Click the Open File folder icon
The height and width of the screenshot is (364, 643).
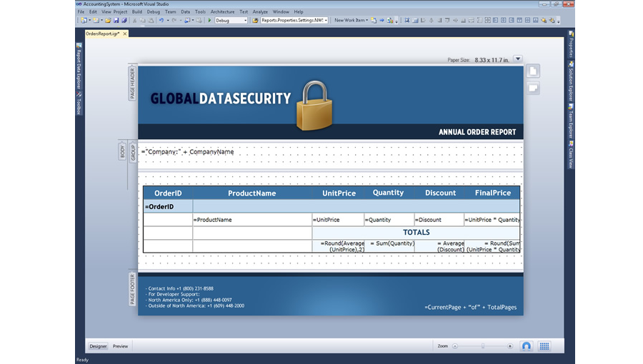(x=108, y=20)
